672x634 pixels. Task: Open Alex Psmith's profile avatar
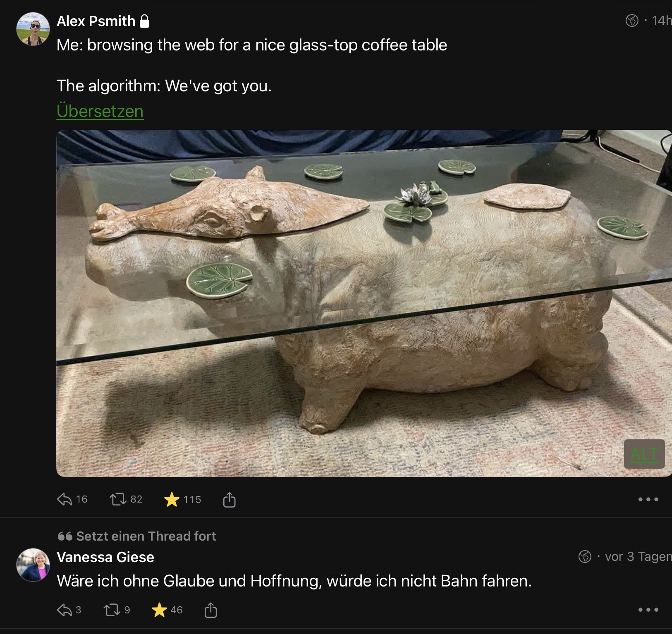tap(33, 29)
